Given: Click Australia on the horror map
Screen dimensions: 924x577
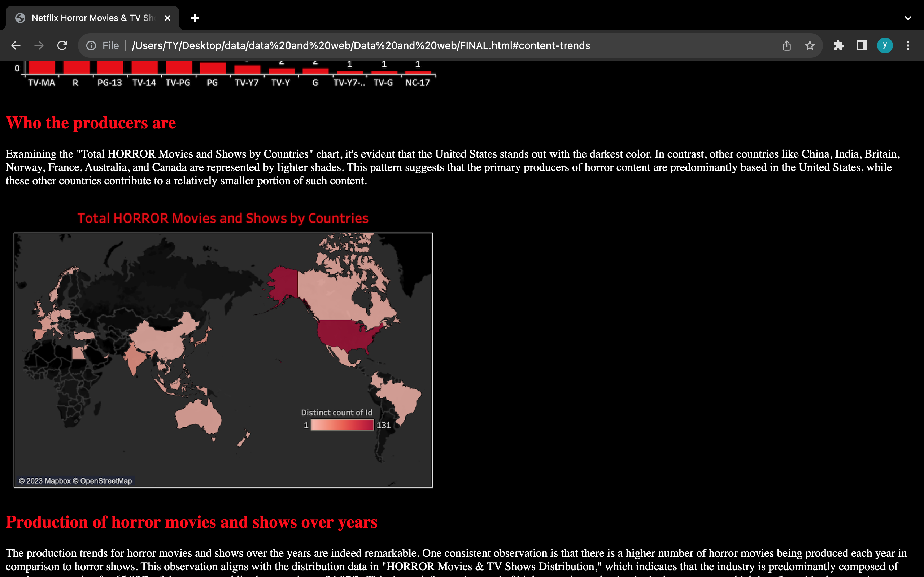Looking at the screenshot, I should coord(198,417).
